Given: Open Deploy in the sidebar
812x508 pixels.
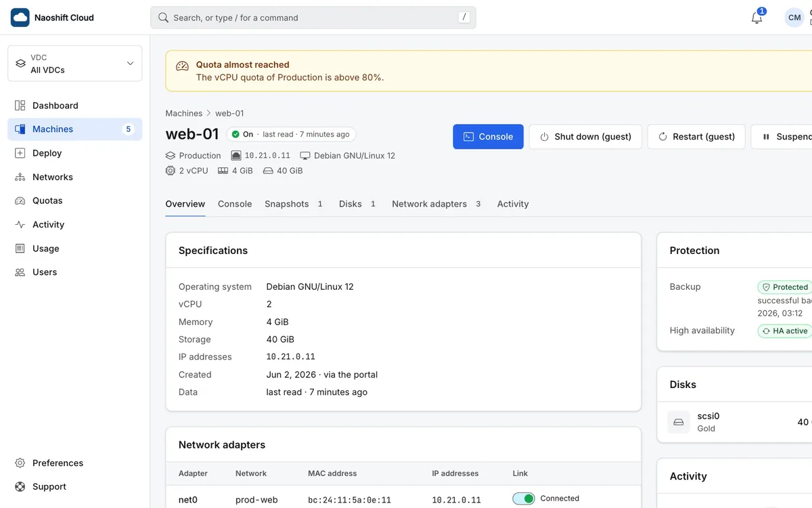Looking at the screenshot, I should [74, 153].
